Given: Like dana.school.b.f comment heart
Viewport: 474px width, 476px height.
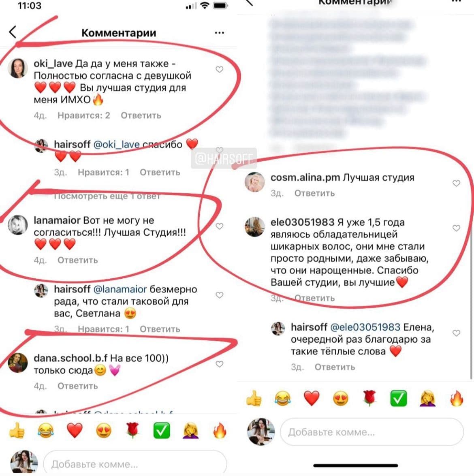Looking at the screenshot, I should click(219, 364).
